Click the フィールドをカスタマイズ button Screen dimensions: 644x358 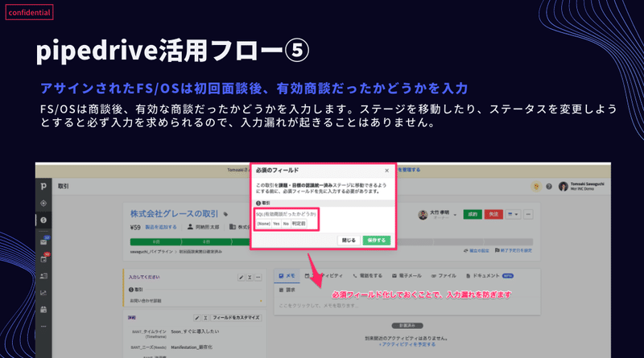pyautogui.click(x=236, y=318)
